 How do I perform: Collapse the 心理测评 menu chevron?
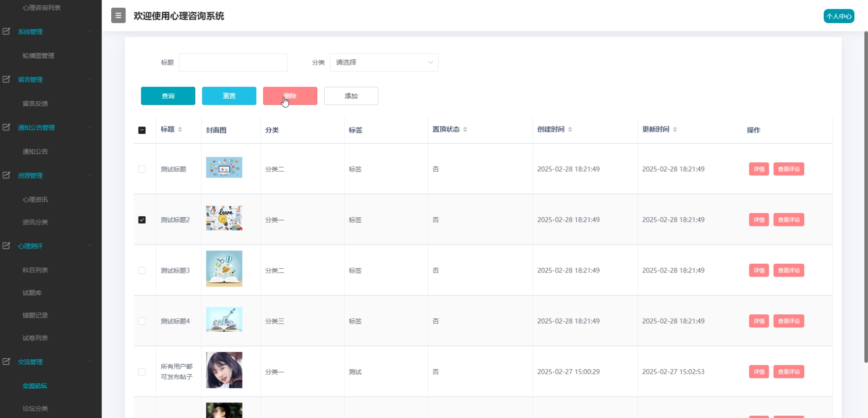point(90,246)
